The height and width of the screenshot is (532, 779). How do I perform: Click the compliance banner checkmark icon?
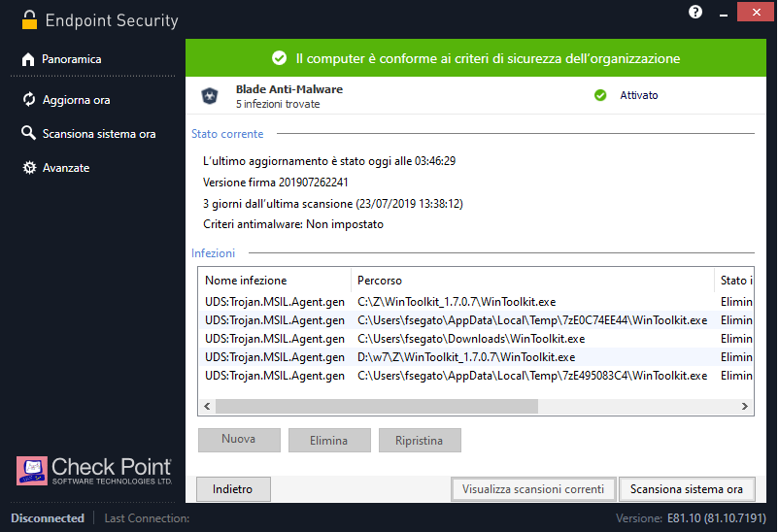(279, 58)
